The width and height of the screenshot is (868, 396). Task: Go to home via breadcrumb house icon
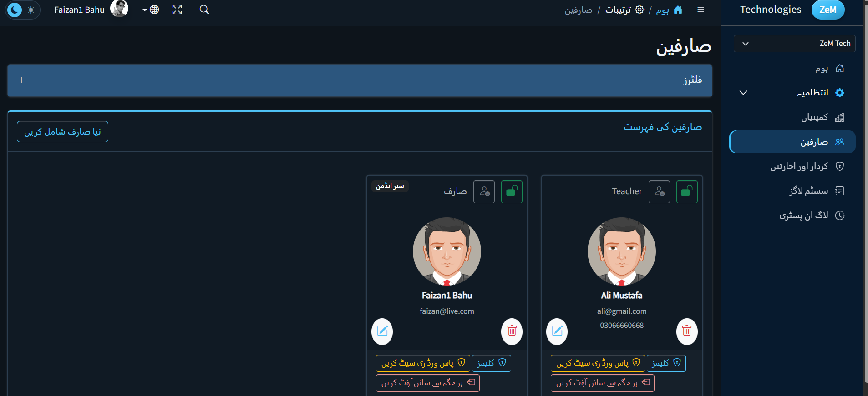pyautogui.click(x=678, y=10)
